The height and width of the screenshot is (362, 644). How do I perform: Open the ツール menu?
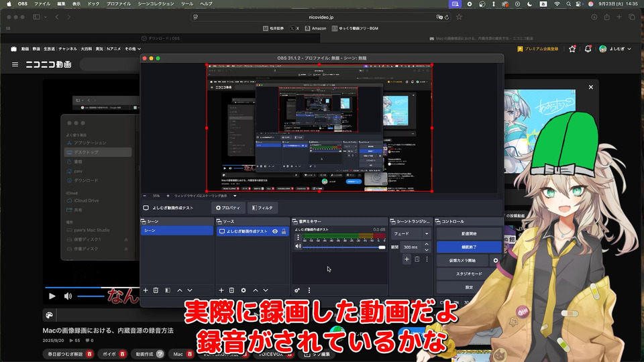point(187,4)
